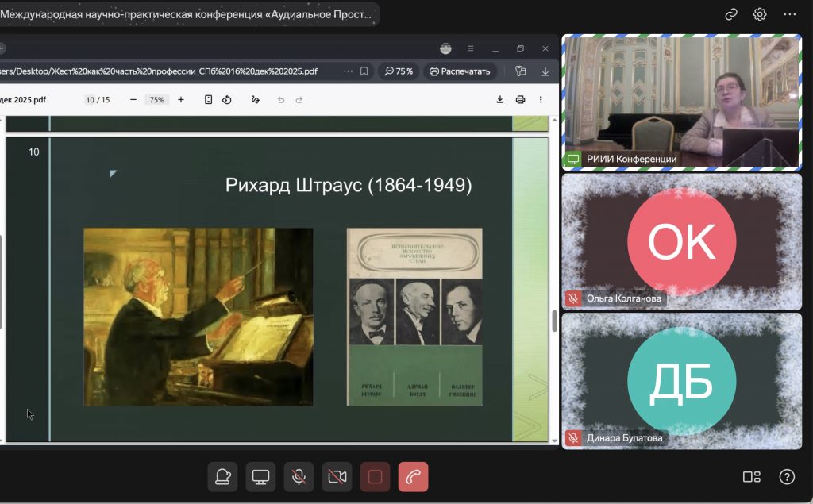813x504 pixels.
Task: Rotate the PDF page counterclockwise
Action: pyautogui.click(x=227, y=100)
